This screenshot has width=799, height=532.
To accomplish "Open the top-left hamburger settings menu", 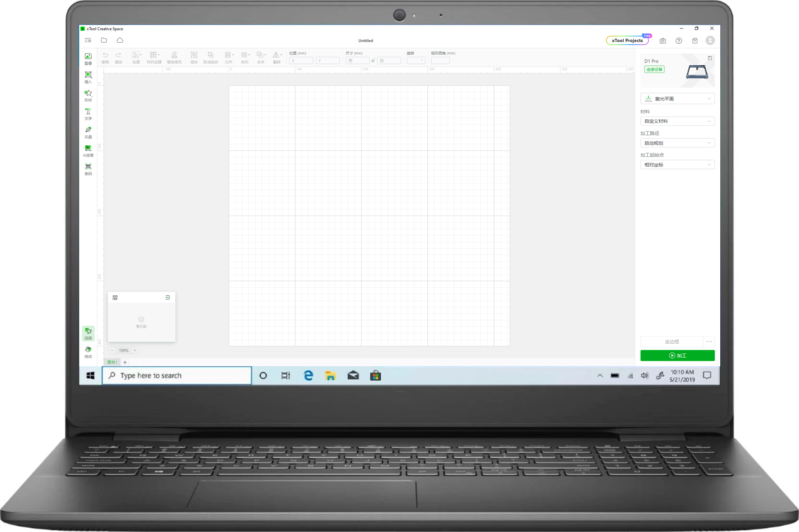I will 88,40.
